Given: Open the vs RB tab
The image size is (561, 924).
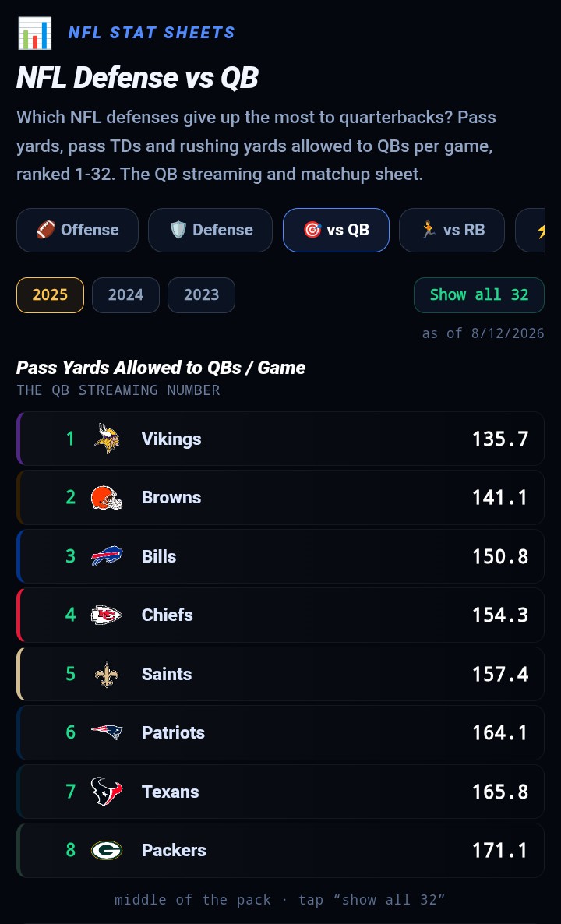Looking at the screenshot, I should point(452,230).
